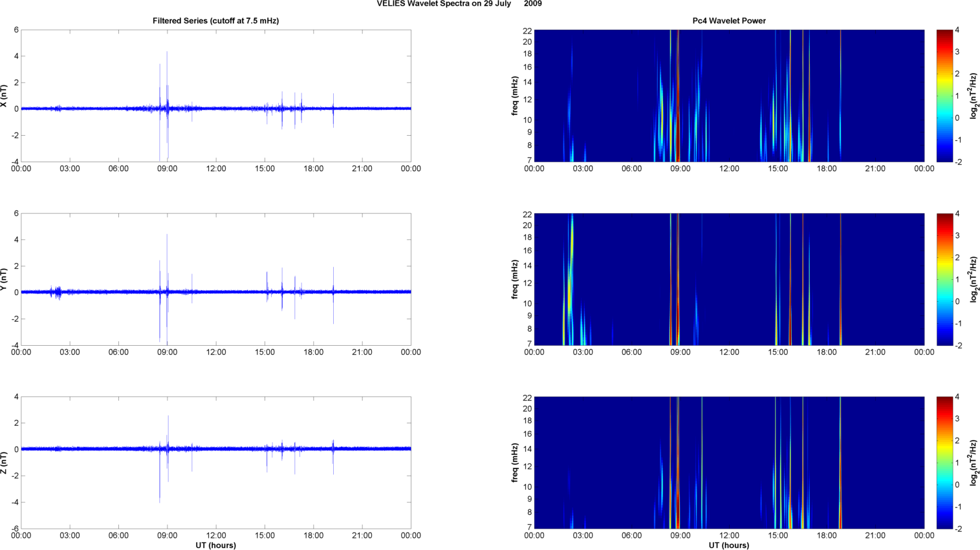The height and width of the screenshot is (550, 980).
Task: Click the Z (nT) axis label
Action: [x=4, y=463]
